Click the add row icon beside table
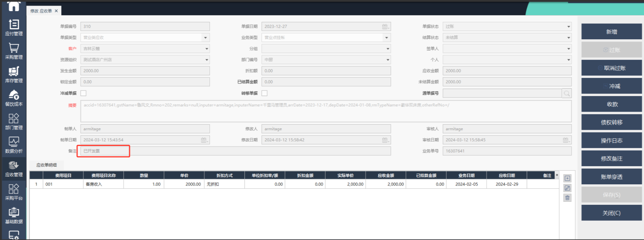 (x=567, y=178)
